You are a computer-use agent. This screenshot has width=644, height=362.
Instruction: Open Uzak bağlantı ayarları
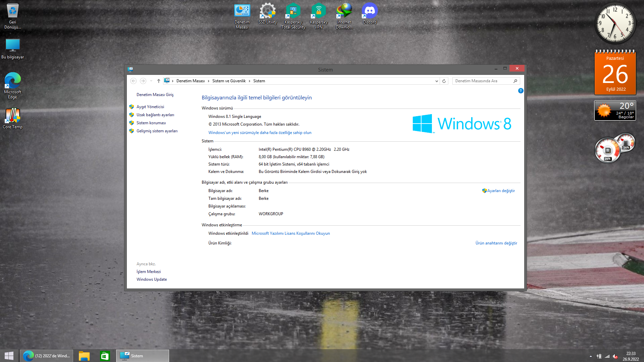[x=155, y=115]
